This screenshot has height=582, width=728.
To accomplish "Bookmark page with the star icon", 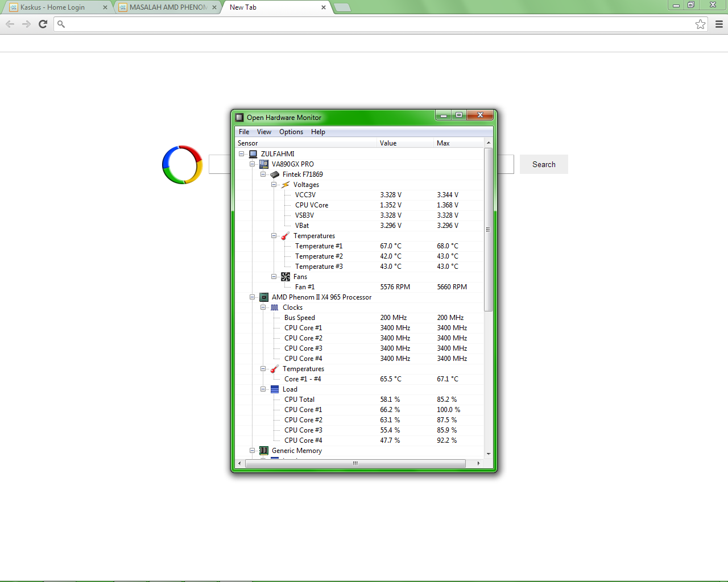I will pos(700,24).
